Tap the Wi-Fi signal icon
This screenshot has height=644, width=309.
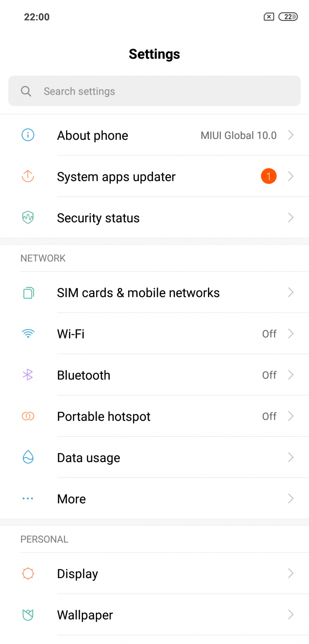[28, 334]
